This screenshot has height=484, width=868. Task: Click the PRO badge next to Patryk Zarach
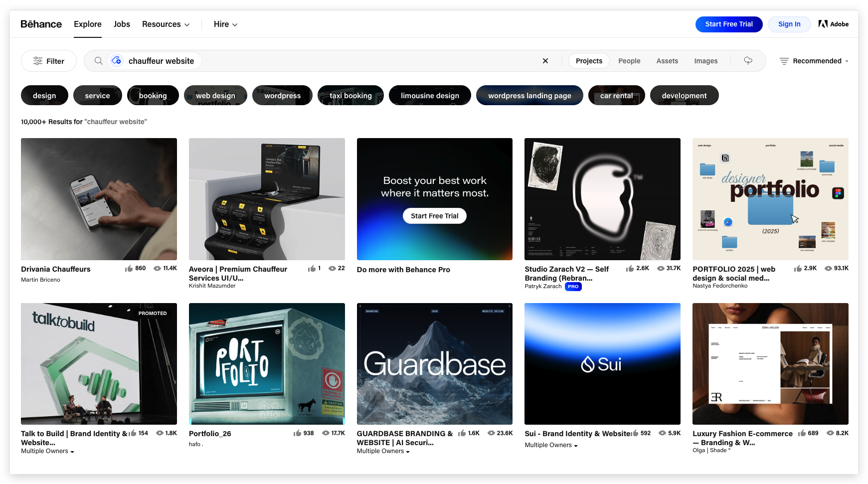coord(573,287)
